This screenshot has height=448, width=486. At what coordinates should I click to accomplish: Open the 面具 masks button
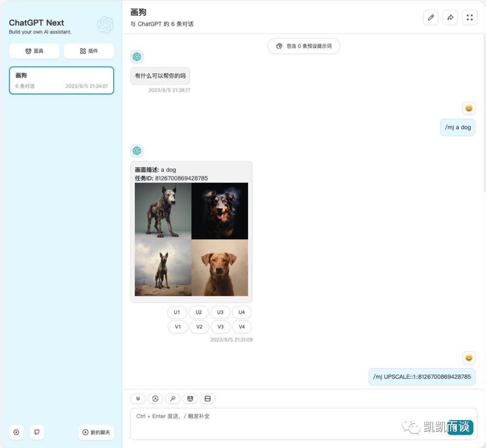[34, 51]
